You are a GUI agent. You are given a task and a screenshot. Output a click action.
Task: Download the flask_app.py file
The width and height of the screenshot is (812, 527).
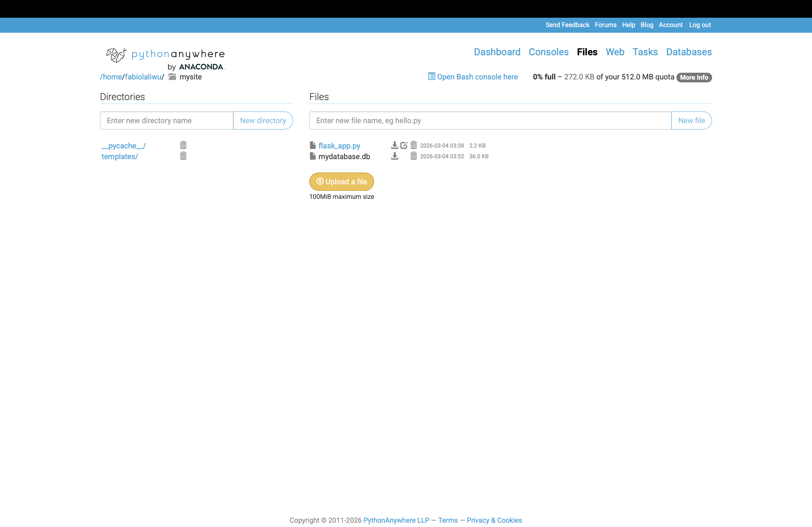click(394, 145)
